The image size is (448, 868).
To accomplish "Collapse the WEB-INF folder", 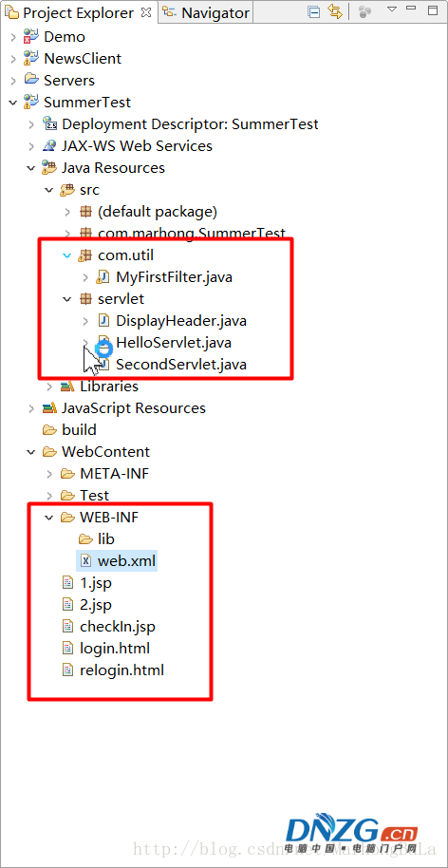I will point(49,518).
